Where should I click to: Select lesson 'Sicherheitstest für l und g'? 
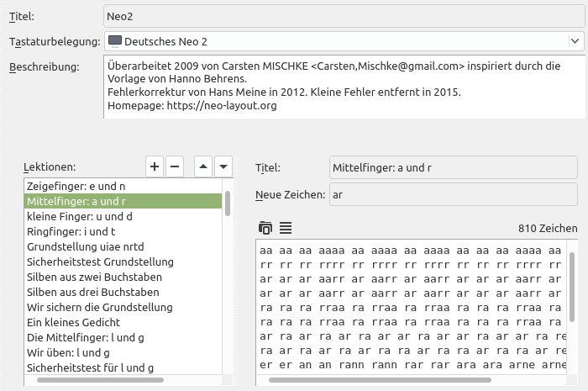(123, 367)
